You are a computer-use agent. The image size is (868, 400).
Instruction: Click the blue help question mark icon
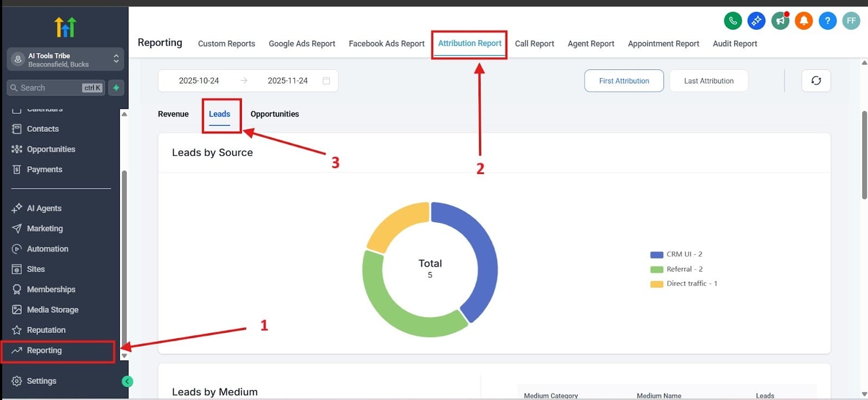[x=827, y=21]
